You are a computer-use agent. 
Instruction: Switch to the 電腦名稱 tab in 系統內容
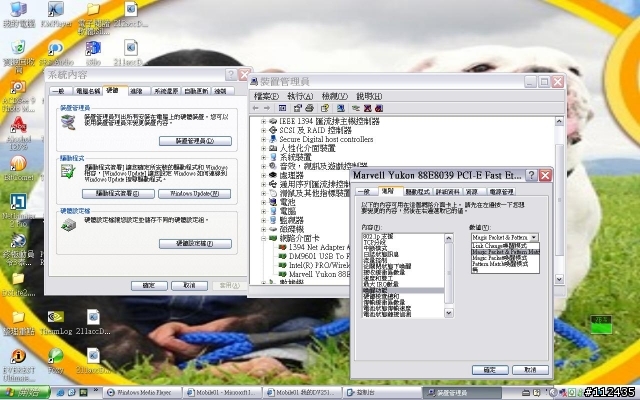[88, 91]
